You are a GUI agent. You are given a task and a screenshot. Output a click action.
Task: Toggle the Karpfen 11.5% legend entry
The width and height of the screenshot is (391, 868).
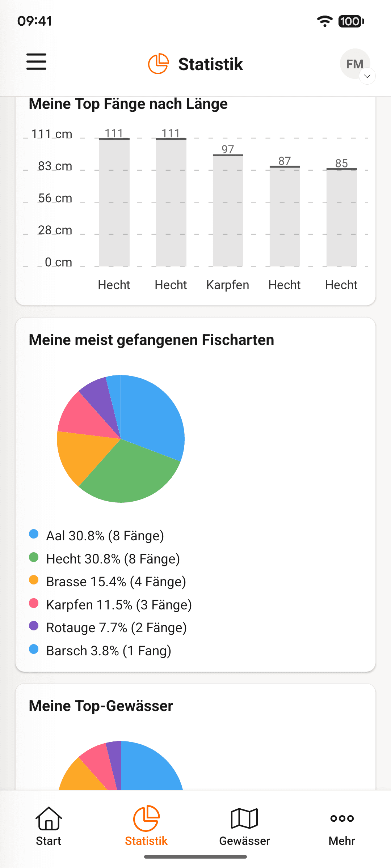click(110, 605)
